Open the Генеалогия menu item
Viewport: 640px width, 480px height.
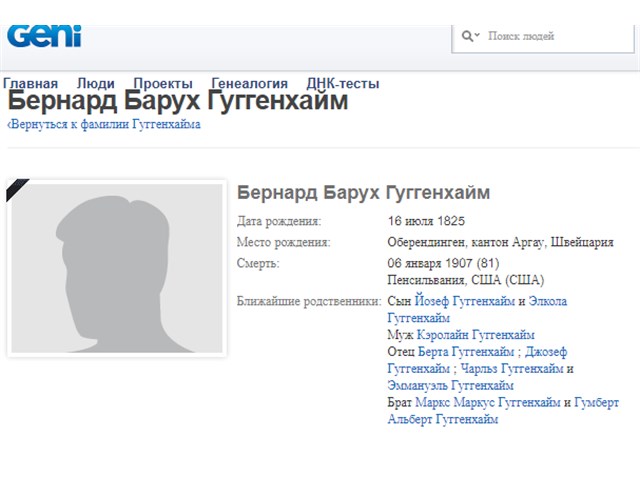tap(250, 84)
